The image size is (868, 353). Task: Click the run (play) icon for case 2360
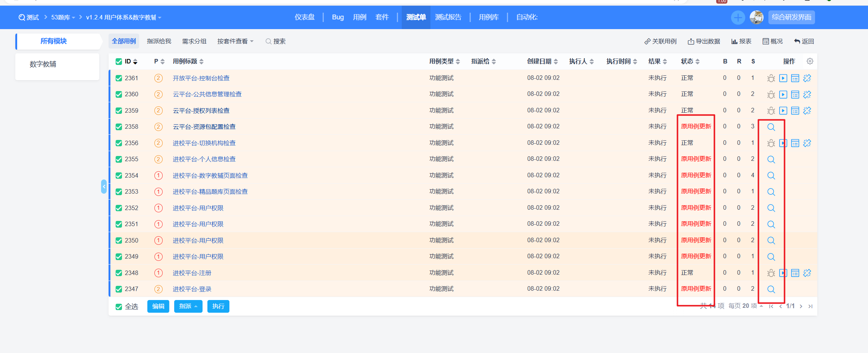[x=783, y=94]
